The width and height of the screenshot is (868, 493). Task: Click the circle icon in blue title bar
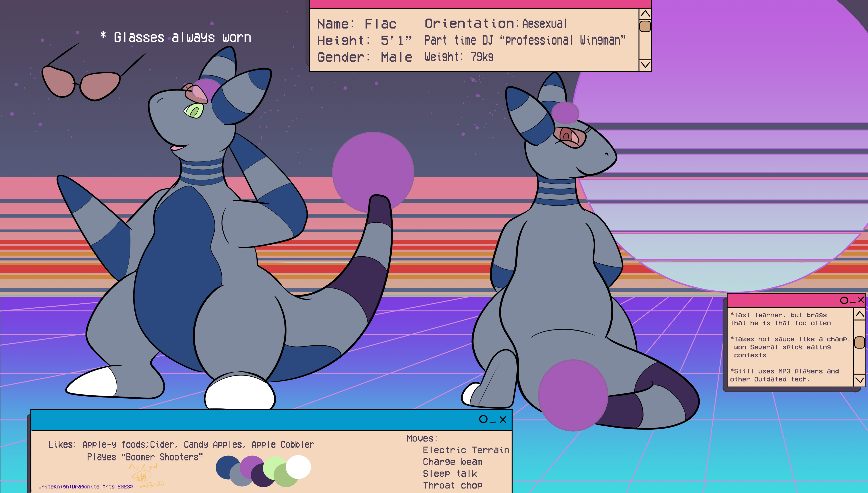tap(483, 419)
